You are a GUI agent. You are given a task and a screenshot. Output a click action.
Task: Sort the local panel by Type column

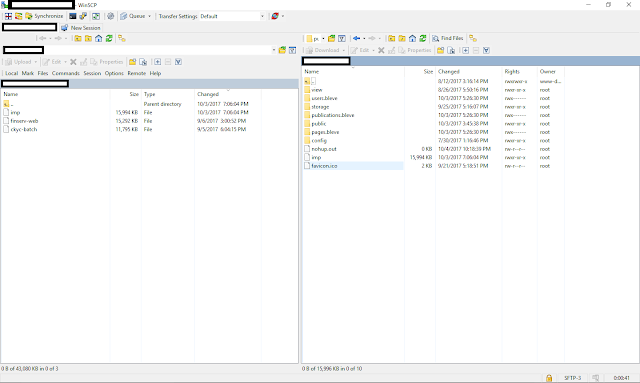(168, 94)
